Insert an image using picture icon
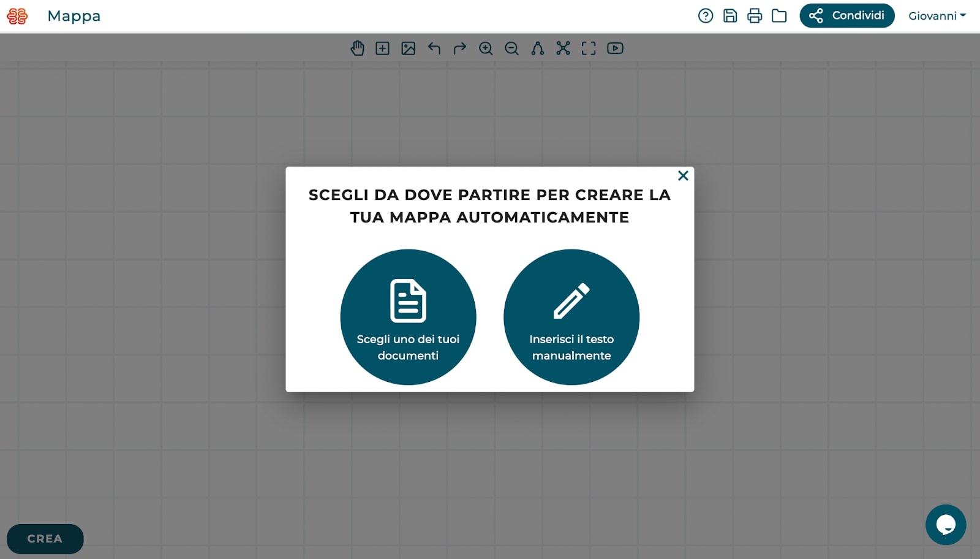The height and width of the screenshot is (559, 980). [409, 48]
